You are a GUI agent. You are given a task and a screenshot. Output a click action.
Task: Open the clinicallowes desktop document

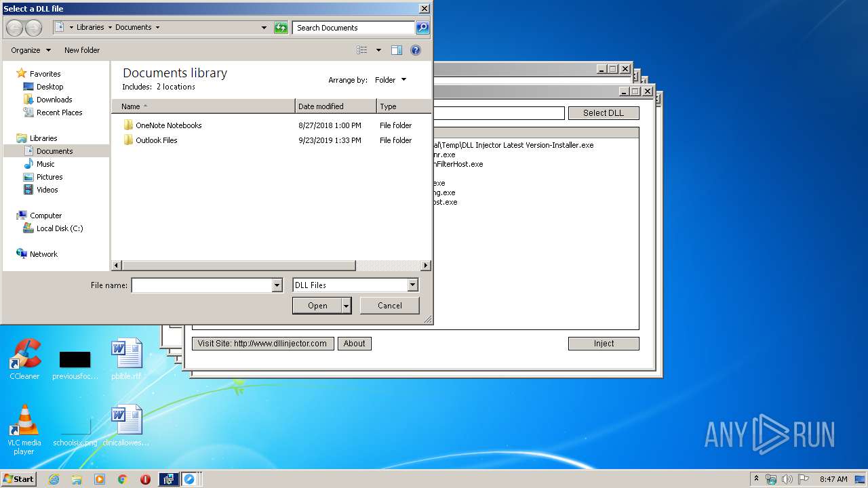tap(127, 426)
